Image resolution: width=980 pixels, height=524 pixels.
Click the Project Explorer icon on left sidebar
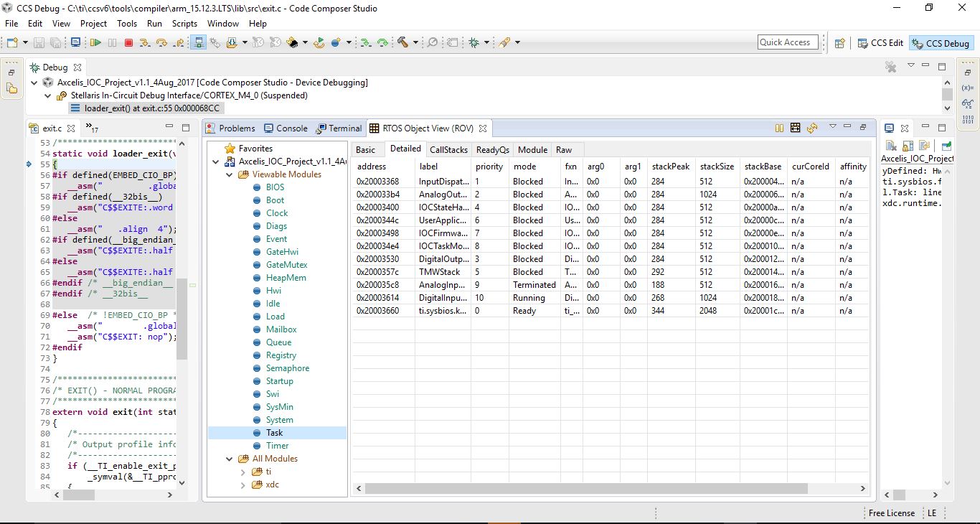(x=11, y=88)
